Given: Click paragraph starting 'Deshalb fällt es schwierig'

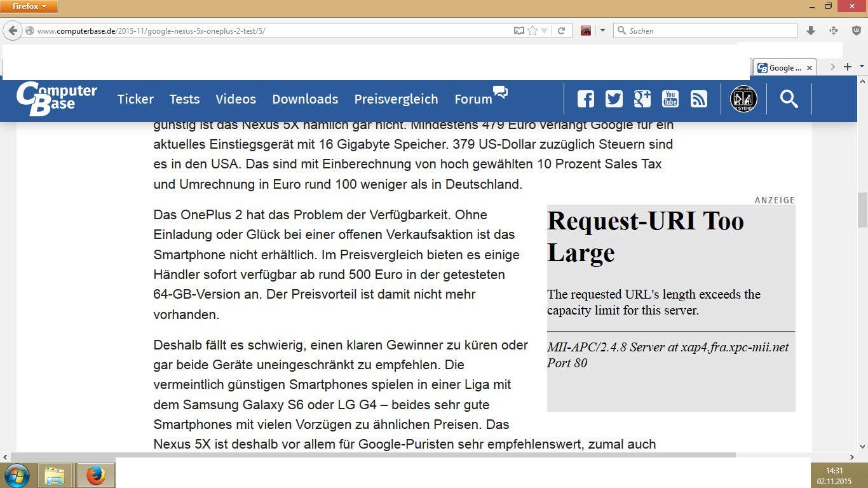Looking at the screenshot, I should click(x=404, y=395).
